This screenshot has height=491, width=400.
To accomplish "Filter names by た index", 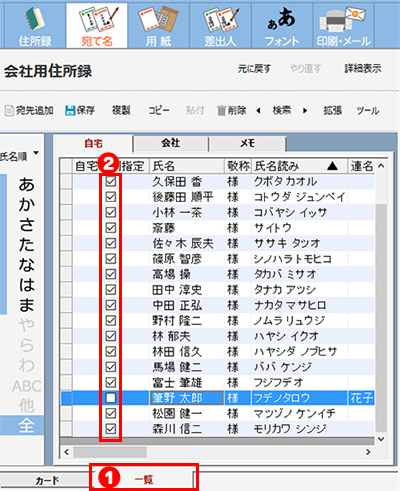I will pyautogui.click(x=27, y=244).
